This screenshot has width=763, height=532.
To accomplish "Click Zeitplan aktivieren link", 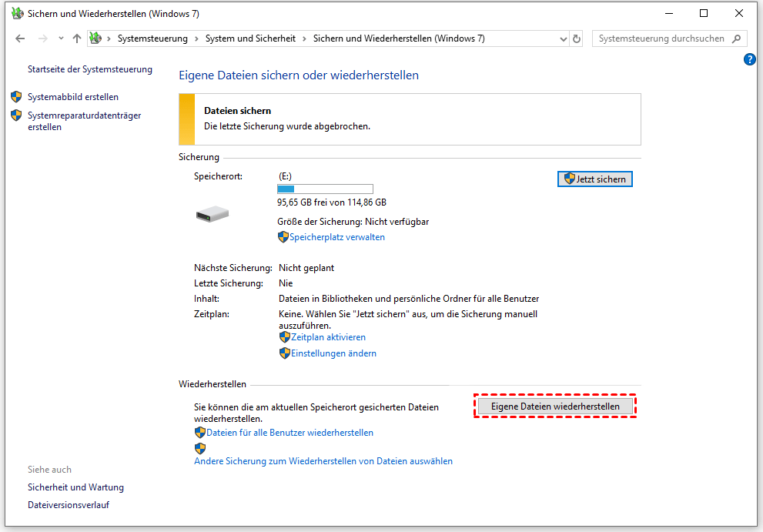I will tap(327, 337).
